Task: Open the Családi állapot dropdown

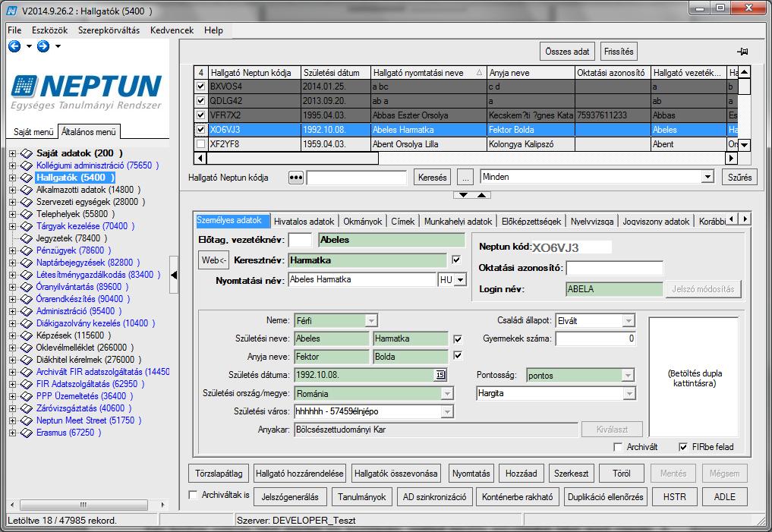Action: (x=629, y=321)
